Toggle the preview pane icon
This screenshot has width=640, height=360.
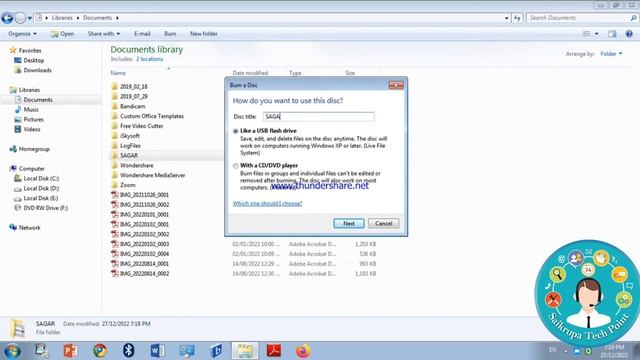click(612, 34)
